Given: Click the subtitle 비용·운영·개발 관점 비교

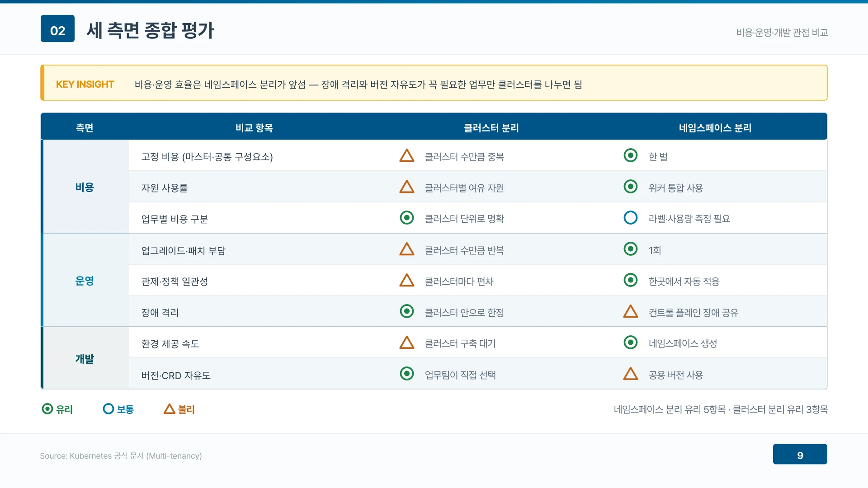Looking at the screenshot, I should tap(782, 33).
